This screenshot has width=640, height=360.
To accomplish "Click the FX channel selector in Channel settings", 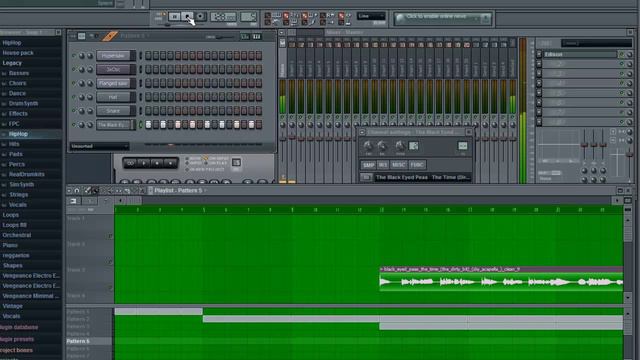I will click(x=462, y=146).
